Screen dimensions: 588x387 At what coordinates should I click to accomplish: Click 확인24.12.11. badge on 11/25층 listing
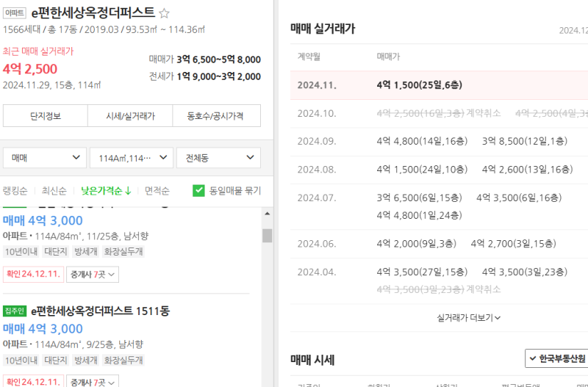[33, 274]
